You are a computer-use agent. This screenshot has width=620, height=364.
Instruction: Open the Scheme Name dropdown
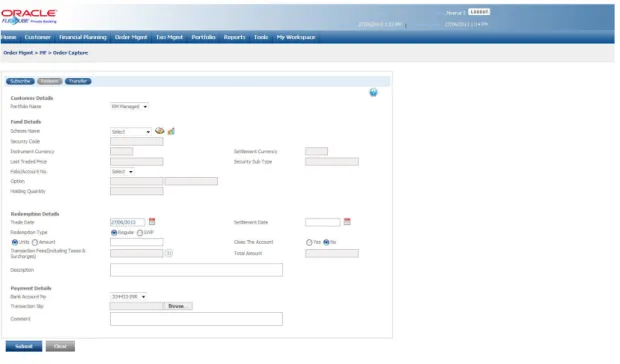click(x=131, y=132)
